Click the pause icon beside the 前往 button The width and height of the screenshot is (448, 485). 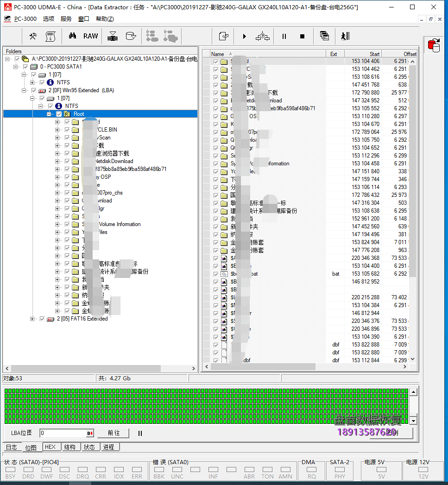[x=140, y=433]
